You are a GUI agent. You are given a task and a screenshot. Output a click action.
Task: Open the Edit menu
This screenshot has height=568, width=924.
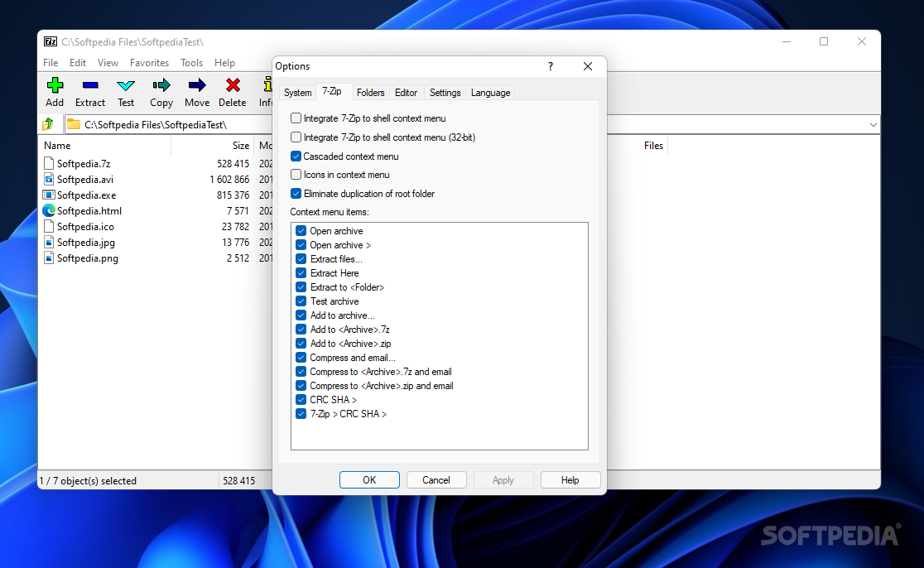point(78,62)
